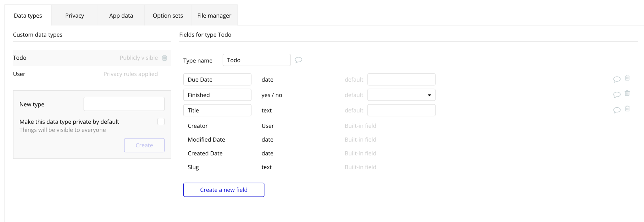
Task: Focus the New type name input
Action: tap(124, 104)
